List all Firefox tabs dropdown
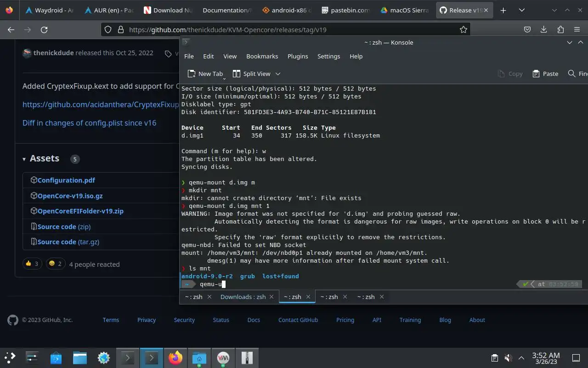 coord(522,10)
